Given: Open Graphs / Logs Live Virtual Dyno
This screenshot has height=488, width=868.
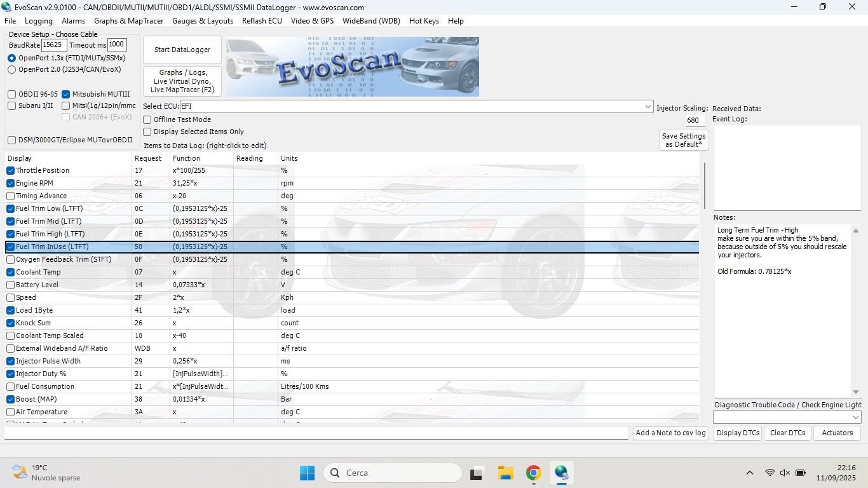Looking at the screenshot, I should click(x=182, y=81).
